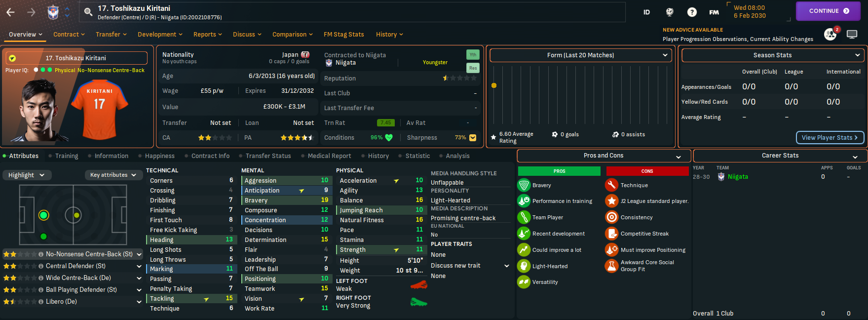868x320 pixels.
Task: Expand the Highlight dropdown
Action: (x=26, y=175)
